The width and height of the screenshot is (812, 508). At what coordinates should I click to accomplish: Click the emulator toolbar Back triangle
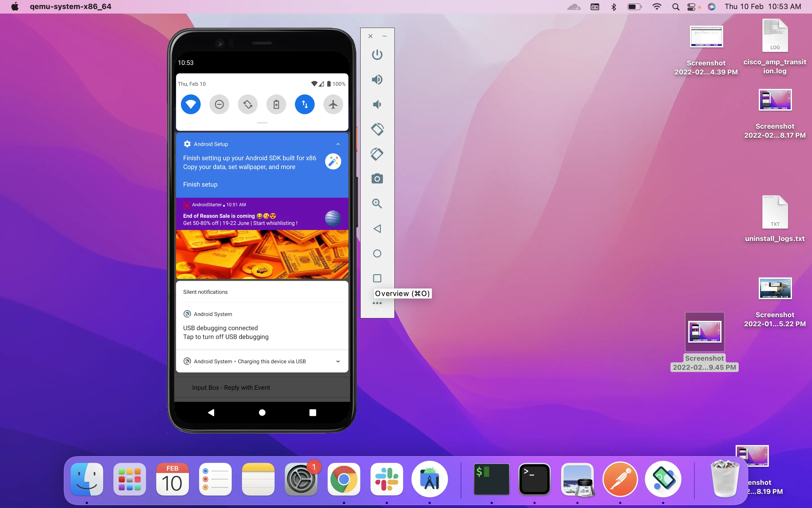pos(377,229)
